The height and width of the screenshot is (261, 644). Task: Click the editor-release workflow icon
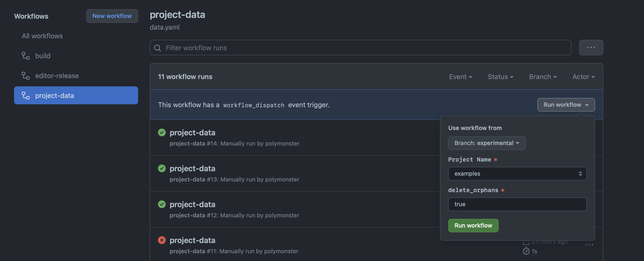tap(25, 76)
